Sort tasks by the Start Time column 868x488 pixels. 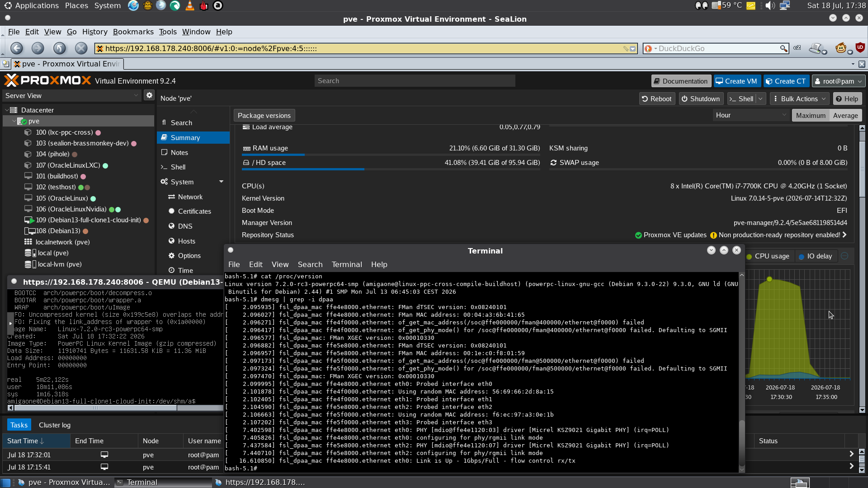coord(36,441)
